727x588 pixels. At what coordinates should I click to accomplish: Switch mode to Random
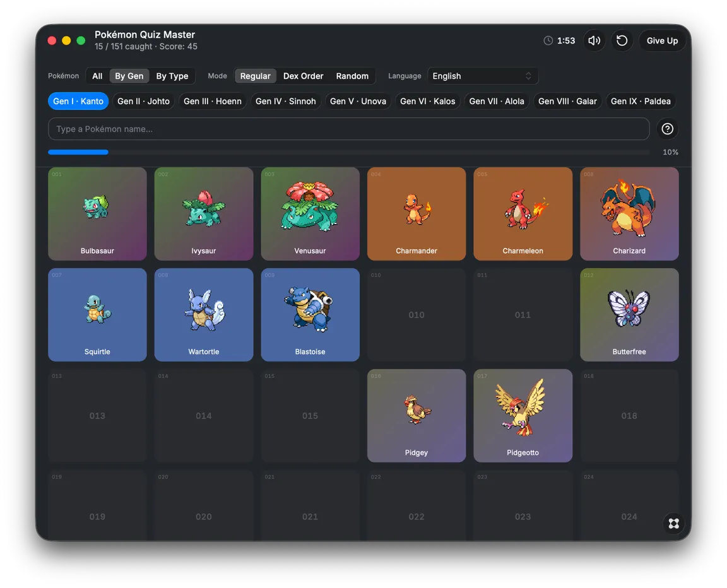352,76
